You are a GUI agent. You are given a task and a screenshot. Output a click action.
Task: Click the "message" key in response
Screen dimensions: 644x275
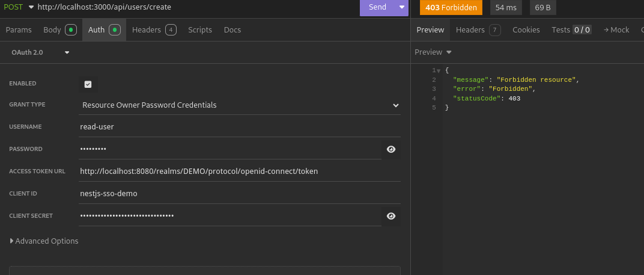pos(470,79)
